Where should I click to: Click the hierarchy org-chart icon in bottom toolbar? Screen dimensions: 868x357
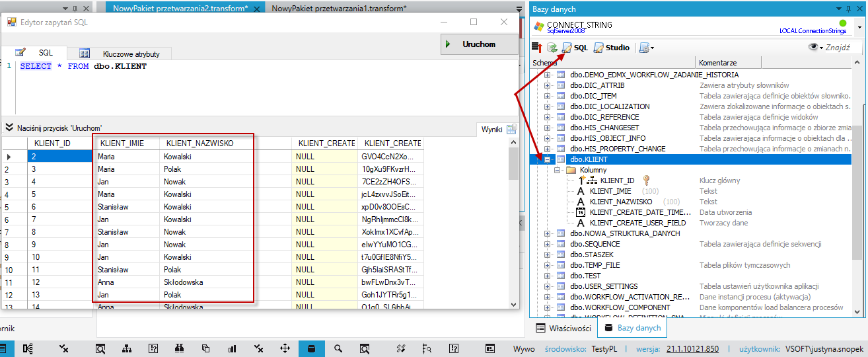pos(127,348)
